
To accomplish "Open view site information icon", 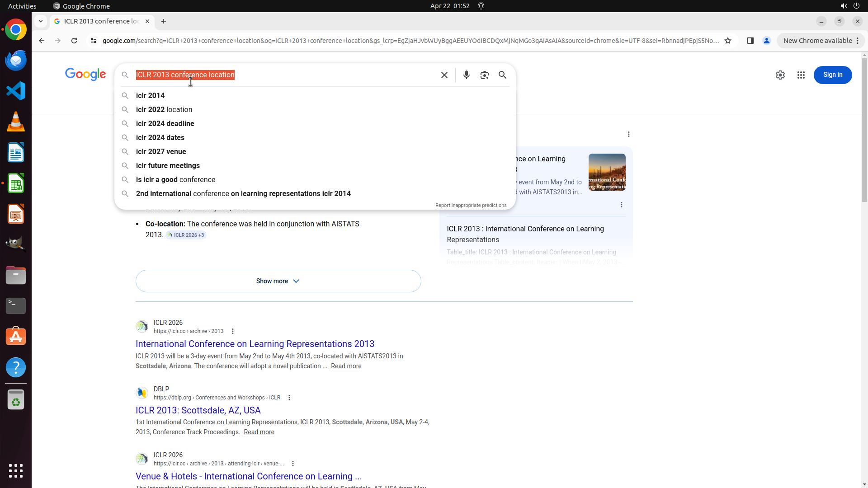I will [x=94, y=41].
